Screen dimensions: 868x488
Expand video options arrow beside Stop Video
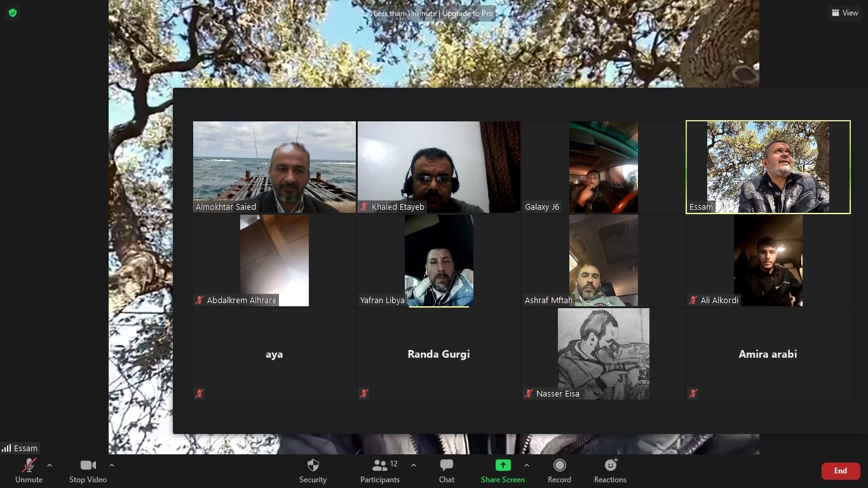click(x=112, y=465)
